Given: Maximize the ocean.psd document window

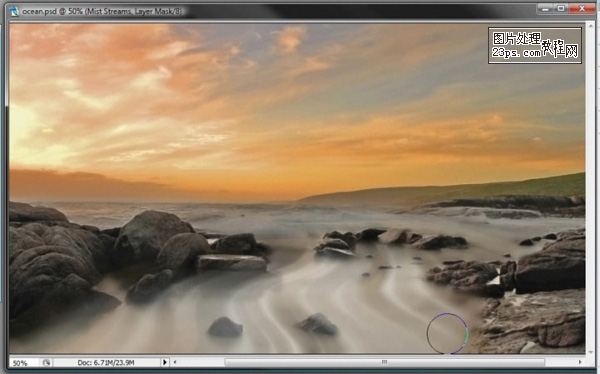Looking at the screenshot, I should point(561,8).
